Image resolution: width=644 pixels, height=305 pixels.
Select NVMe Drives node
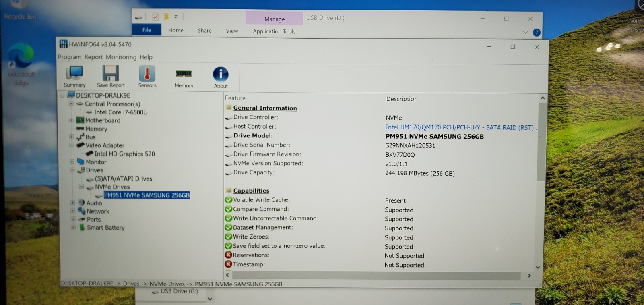click(x=112, y=187)
